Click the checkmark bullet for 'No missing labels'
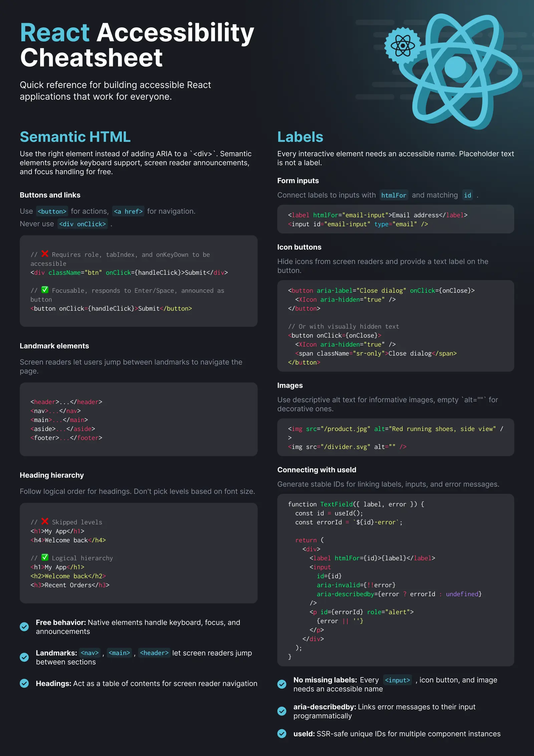 [x=282, y=684]
